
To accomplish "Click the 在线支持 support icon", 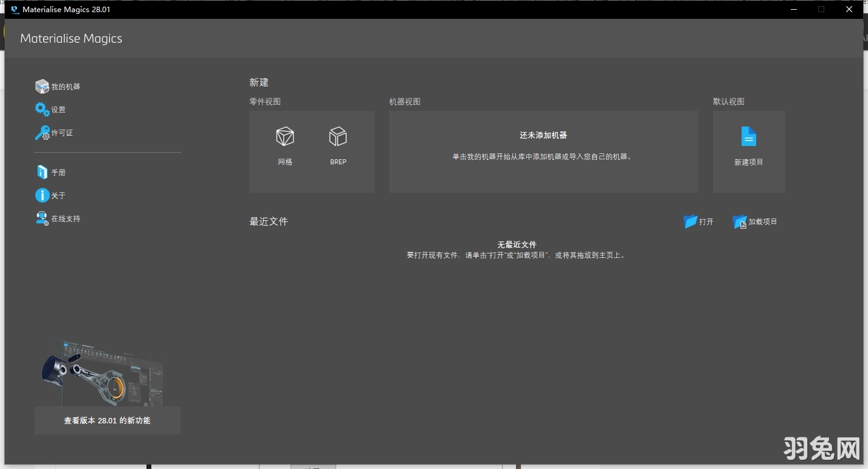I will 41,218.
